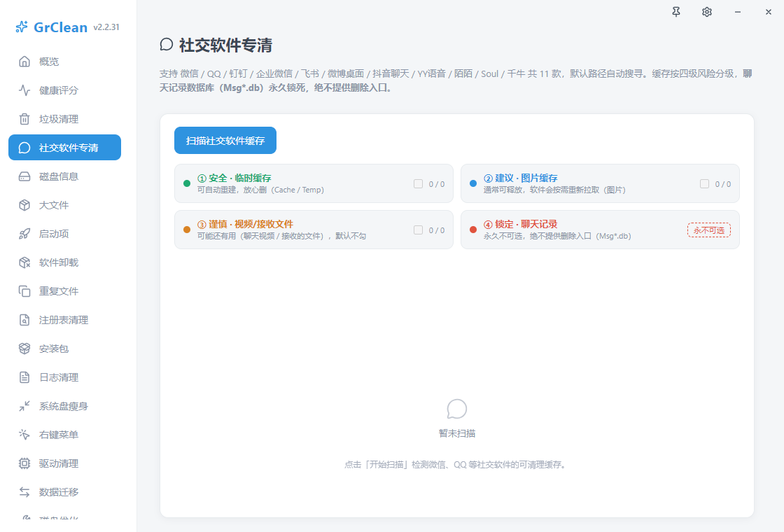Viewport: 784px width, 532px height.
Task: Click the trash can icon beside 垃圾清理
Action: pos(24,119)
